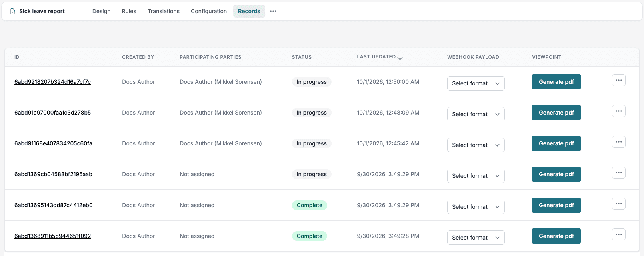Viewport: 644px width, 256px height.
Task: Click In progress badge for 6abd91168e407834205c60fa
Action: pos(312,143)
